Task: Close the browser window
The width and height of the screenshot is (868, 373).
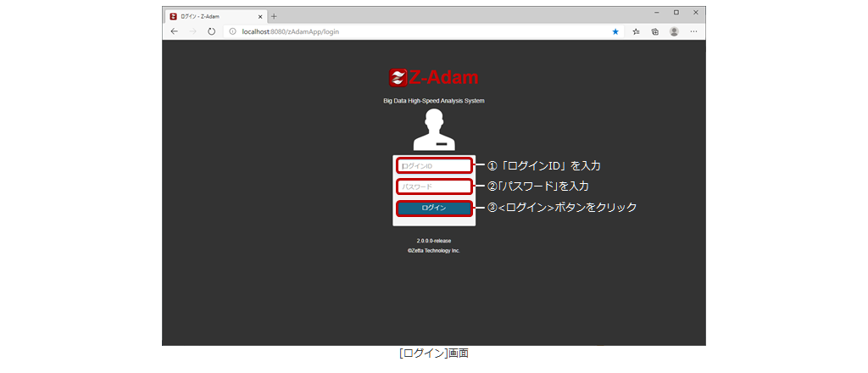Action: pos(696,12)
